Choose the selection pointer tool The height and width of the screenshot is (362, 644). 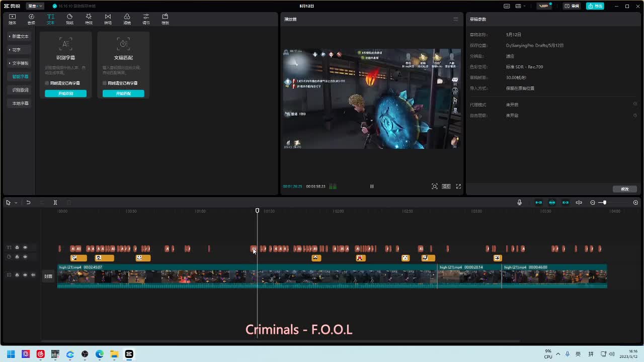pos(8,203)
